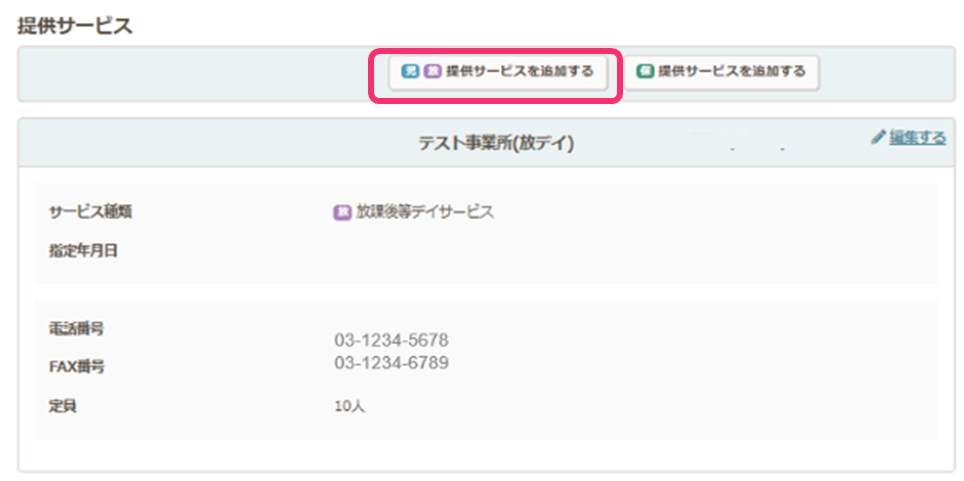Viewport: 964px width, 481px height.
Task: Click the purple 放 icon on the add-service button
Action: (432, 72)
